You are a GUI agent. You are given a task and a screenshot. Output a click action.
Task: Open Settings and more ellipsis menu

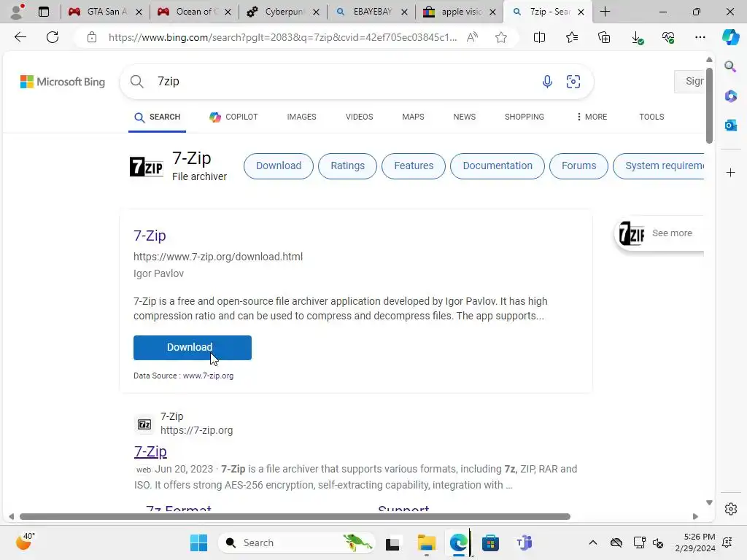pos(700,37)
